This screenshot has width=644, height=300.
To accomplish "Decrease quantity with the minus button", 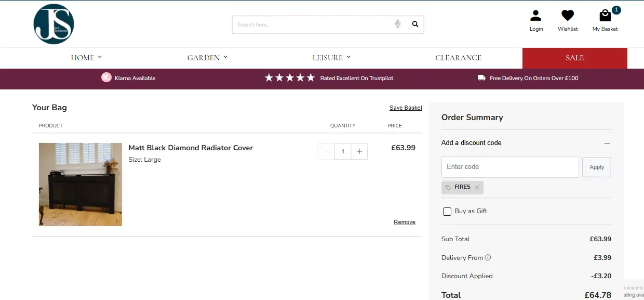I will pos(326,151).
